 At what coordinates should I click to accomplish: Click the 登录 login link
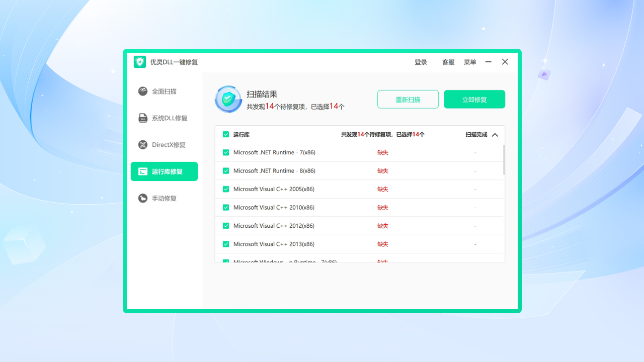pyautogui.click(x=421, y=62)
